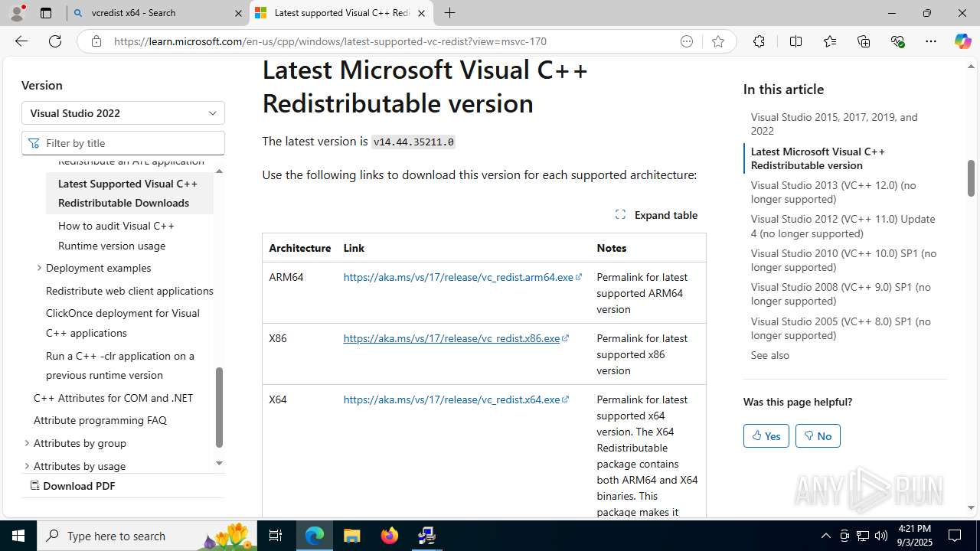This screenshot has height=551, width=980.
Task: Open the vc_redist.x86.exe download link
Action: click(456, 338)
